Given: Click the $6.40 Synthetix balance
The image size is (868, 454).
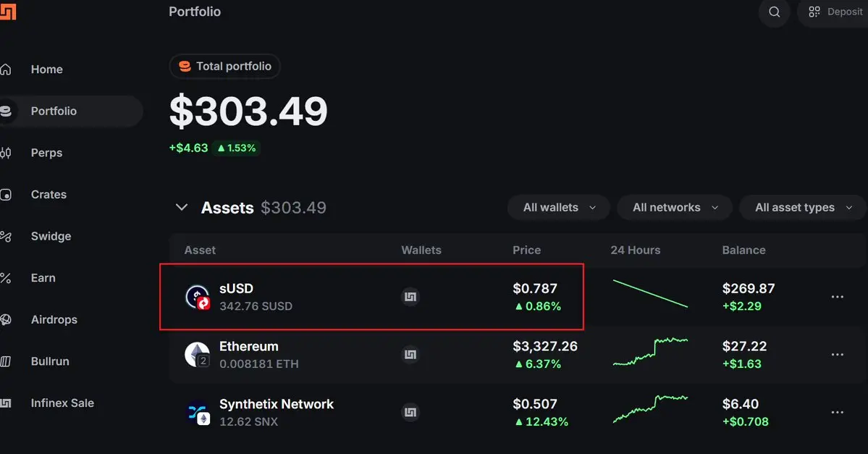Looking at the screenshot, I should click(x=740, y=404).
